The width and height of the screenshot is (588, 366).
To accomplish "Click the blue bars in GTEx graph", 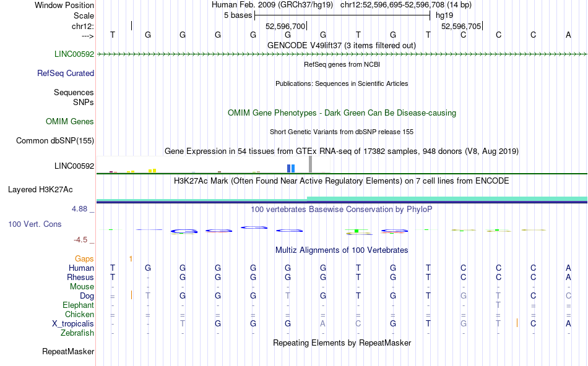I will [291, 169].
